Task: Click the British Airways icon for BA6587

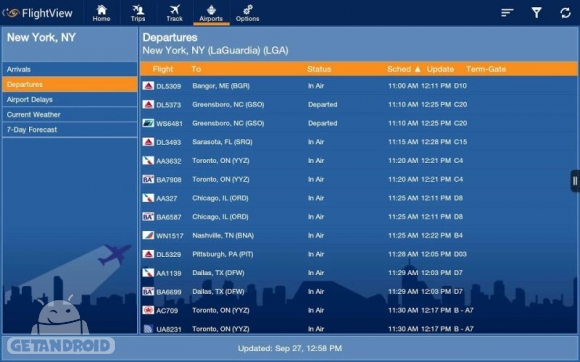Action: [x=148, y=217]
